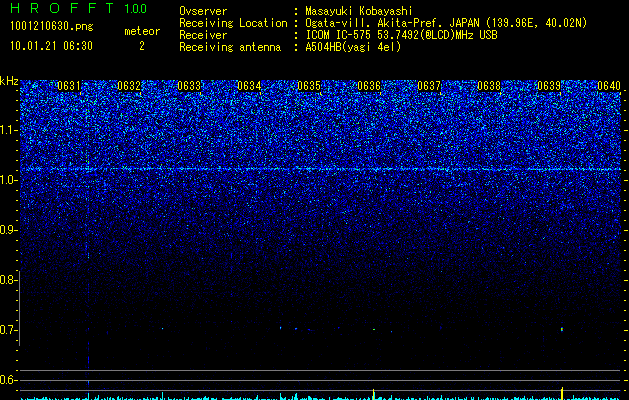Click the 0.9 frequency axis label
This screenshot has width=629, height=400.
point(8,230)
